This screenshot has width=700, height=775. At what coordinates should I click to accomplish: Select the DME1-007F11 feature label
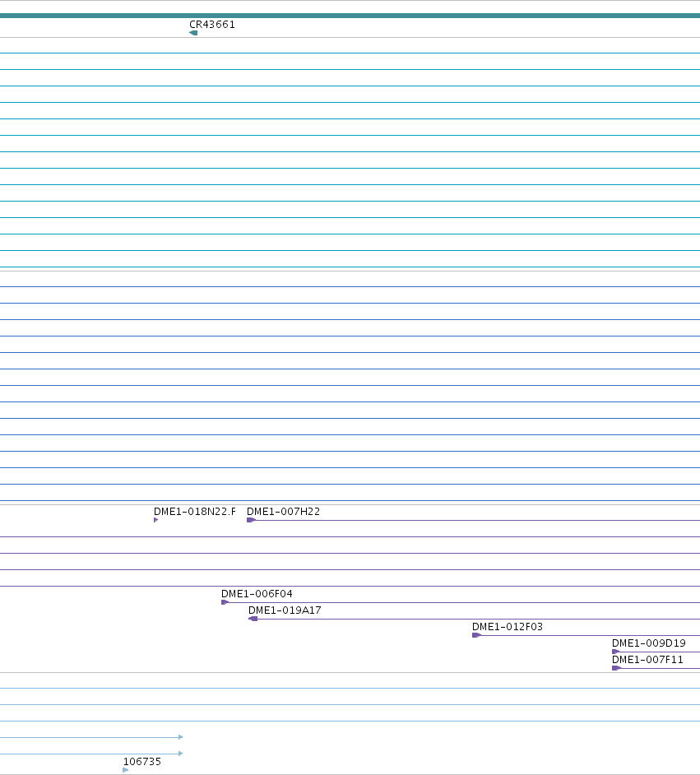pyautogui.click(x=647, y=660)
